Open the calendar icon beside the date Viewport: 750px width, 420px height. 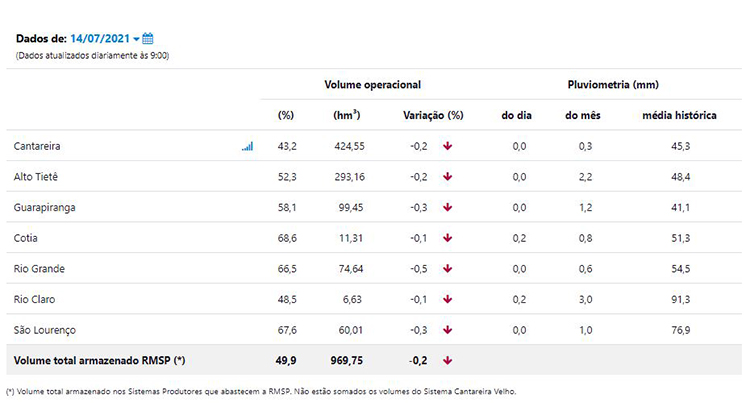click(148, 38)
